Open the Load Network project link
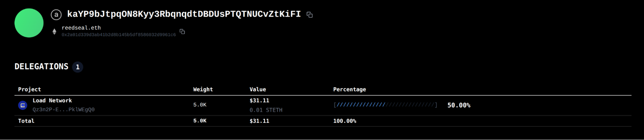644x140 pixels. pos(52,101)
